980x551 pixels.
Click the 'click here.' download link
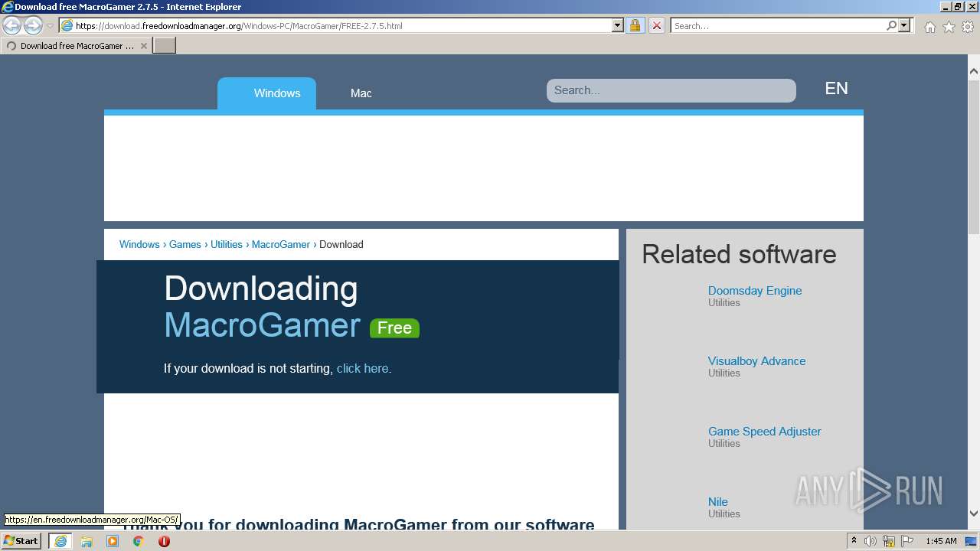click(364, 368)
